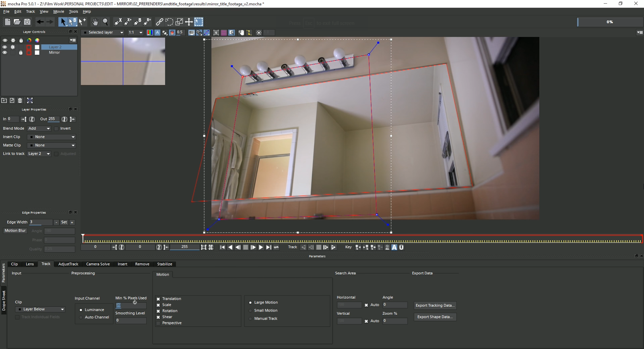Image resolution: width=644 pixels, height=349 pixels.
Task: Save the project with the disk icon
Action: pyautogui.click(x=27, y=22)
